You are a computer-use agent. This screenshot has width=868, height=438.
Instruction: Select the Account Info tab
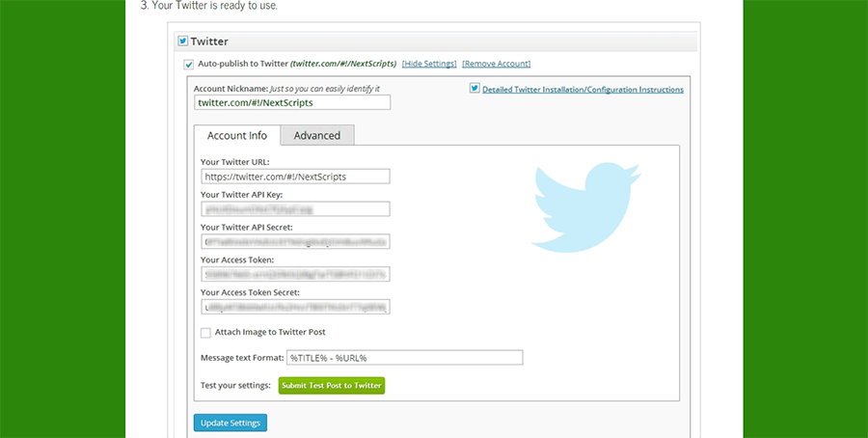[237, 135]
